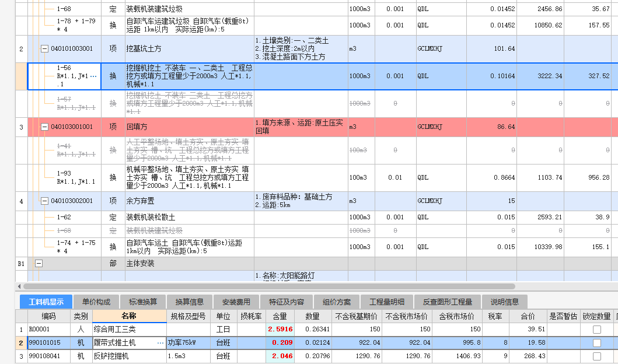This screenshot has width=618, height=364.
Task: Open ellipsis button in 1-56 code cell
Action: [93, 76]
